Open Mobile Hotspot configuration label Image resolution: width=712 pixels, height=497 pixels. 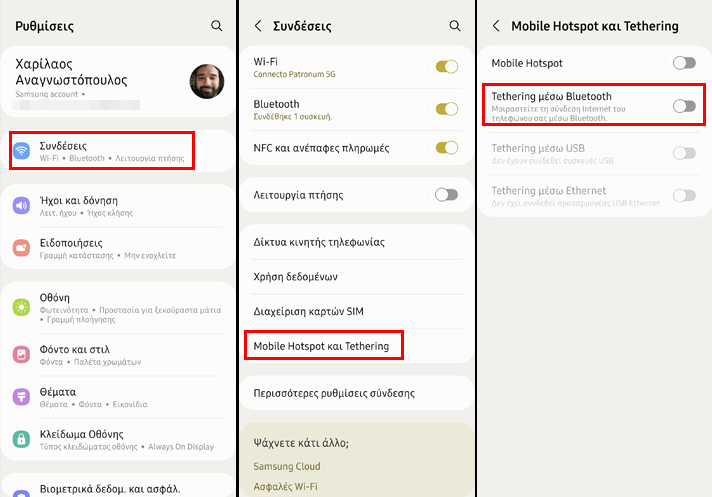tap(527, 63)
